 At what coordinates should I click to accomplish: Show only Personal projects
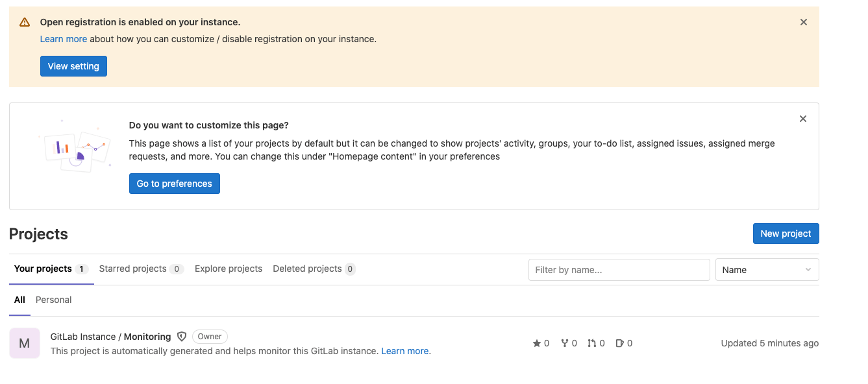[x=53, y=300]
